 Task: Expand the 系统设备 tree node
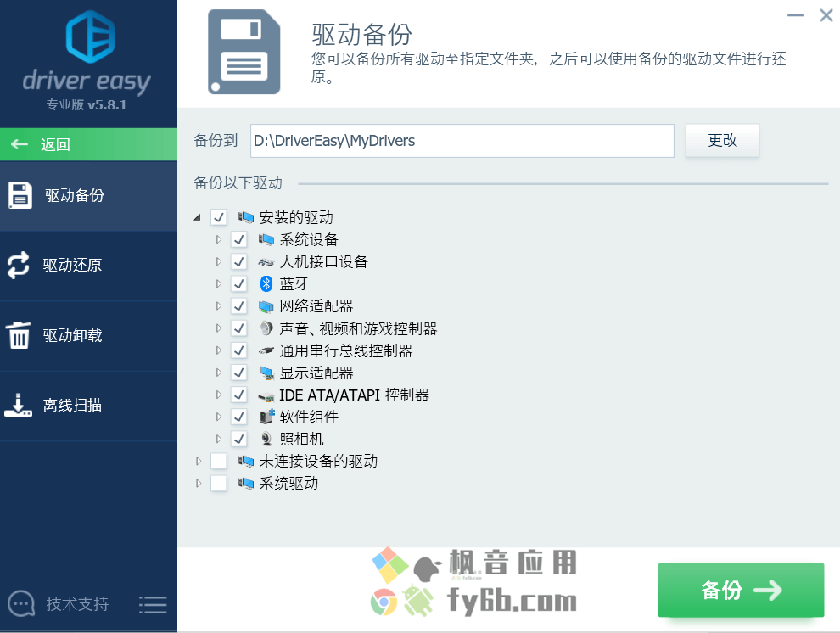(219, 239)
